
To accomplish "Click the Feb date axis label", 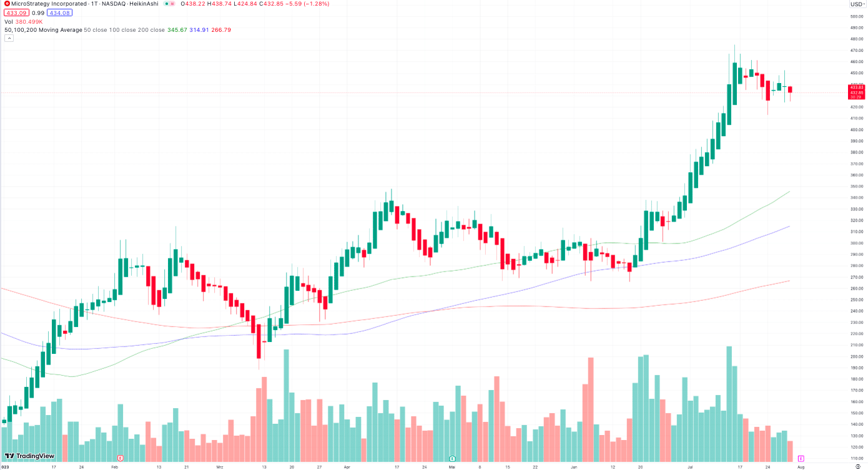I will (x=114, y=466).
